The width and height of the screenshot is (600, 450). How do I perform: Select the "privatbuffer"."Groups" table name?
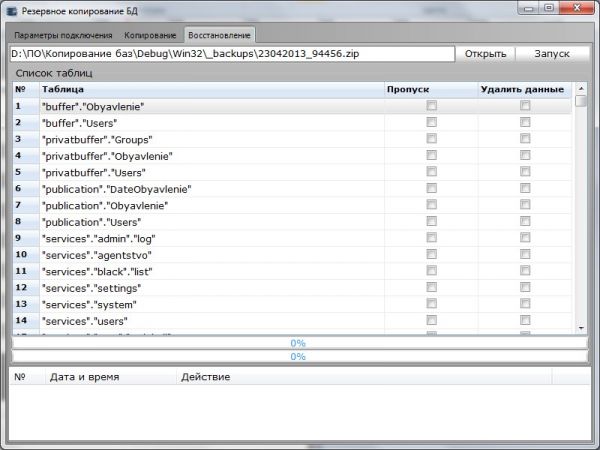(97, 140)
